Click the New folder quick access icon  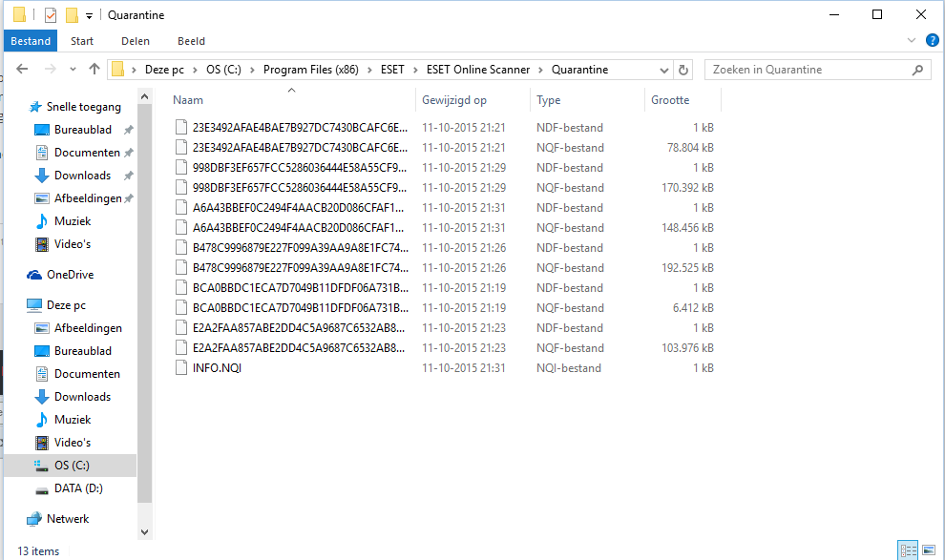[x=72, y=15]
